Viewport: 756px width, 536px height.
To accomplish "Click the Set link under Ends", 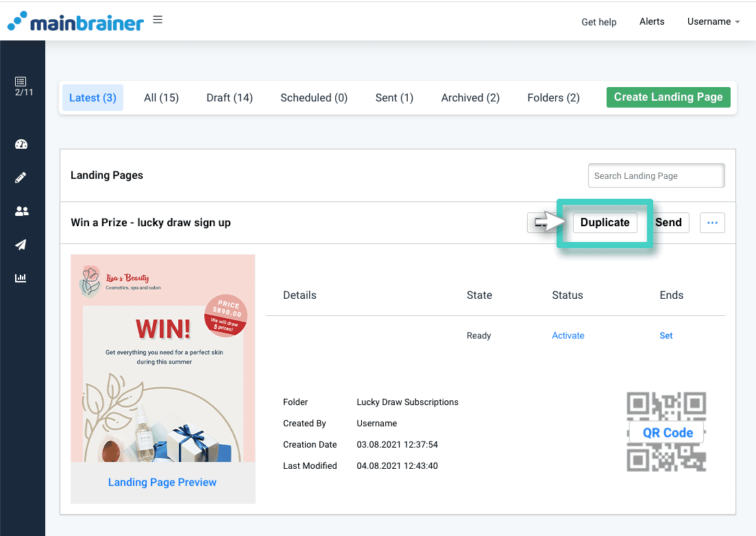I will coord(666,335).
